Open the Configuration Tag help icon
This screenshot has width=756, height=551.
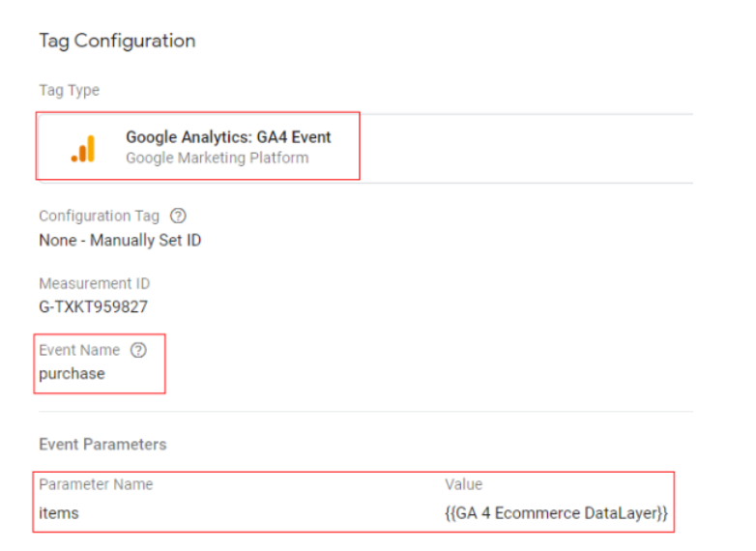(178, 216)
